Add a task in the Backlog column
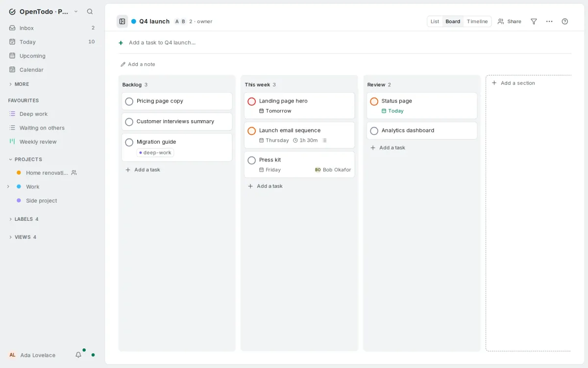 pyautogui.click(x=143, y=170)
